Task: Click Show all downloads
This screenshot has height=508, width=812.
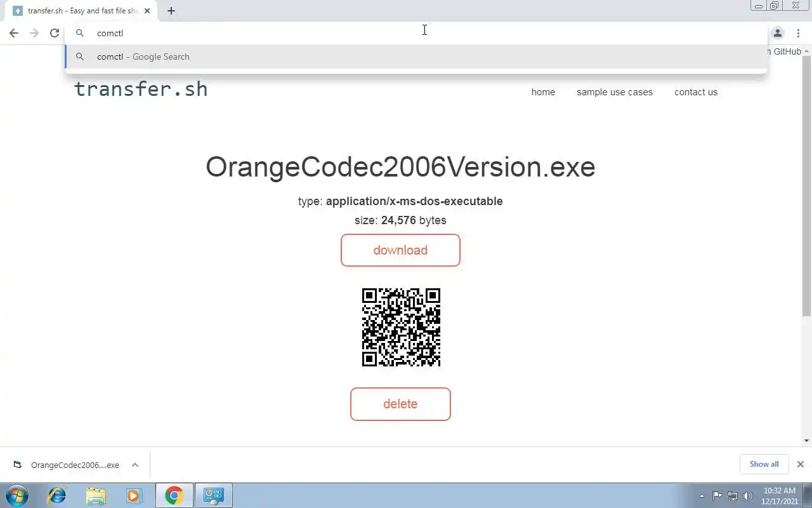Action: click(764, 464)
